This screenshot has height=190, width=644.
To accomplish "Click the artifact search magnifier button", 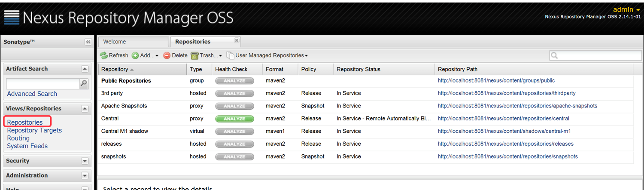I will (84, 83).
